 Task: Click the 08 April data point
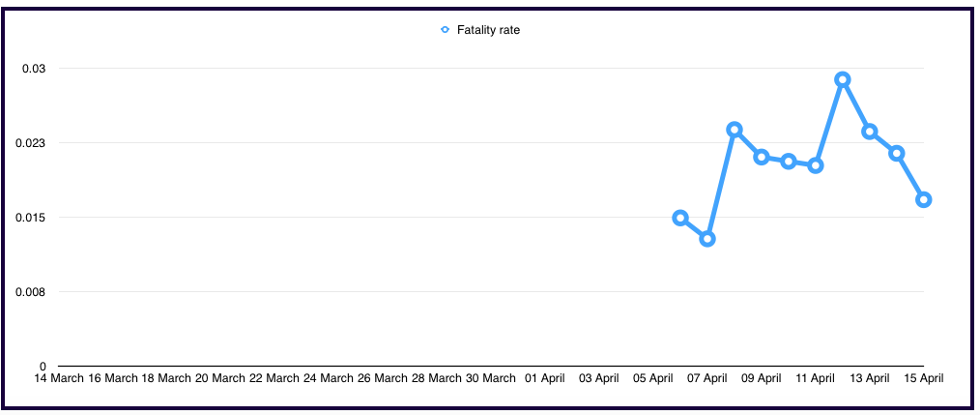pos(735,130)
